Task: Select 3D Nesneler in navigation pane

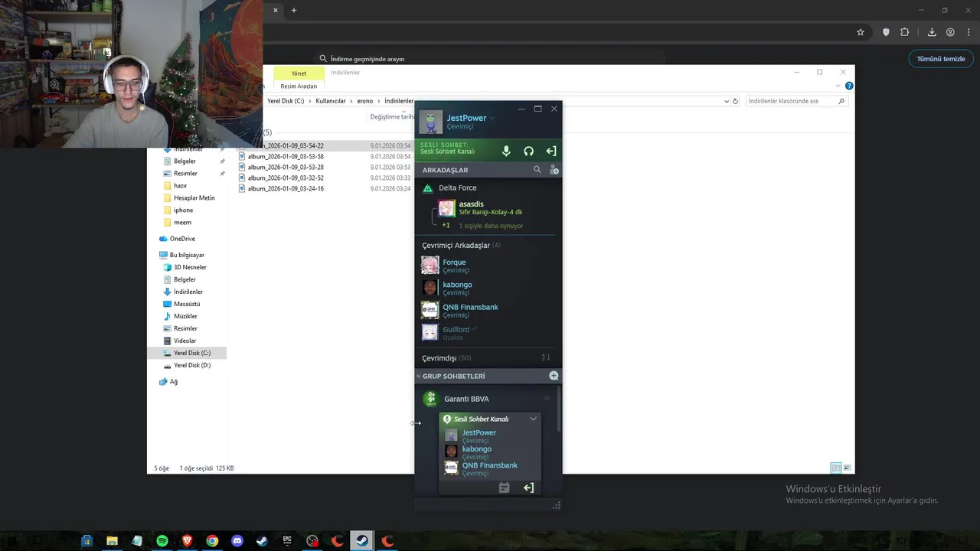Action: click(190, 267)
